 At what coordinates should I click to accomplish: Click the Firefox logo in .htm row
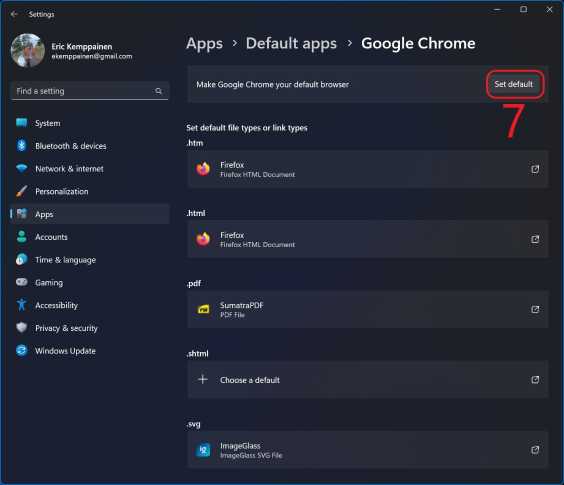pyautogui.click(x=203, y=169)
